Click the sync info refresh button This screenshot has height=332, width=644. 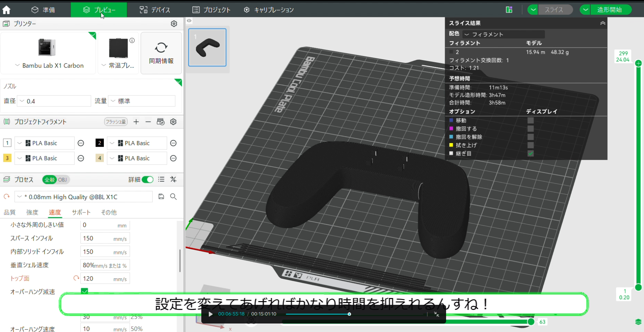161,53
